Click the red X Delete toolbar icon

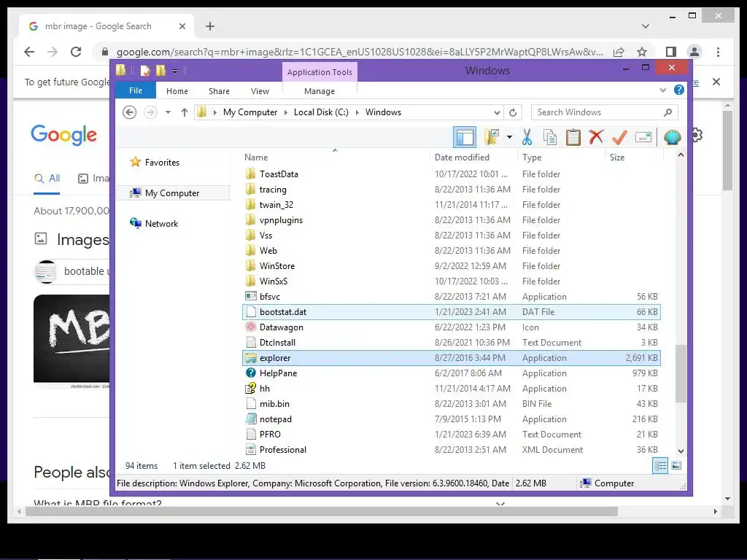pos(596,137)
